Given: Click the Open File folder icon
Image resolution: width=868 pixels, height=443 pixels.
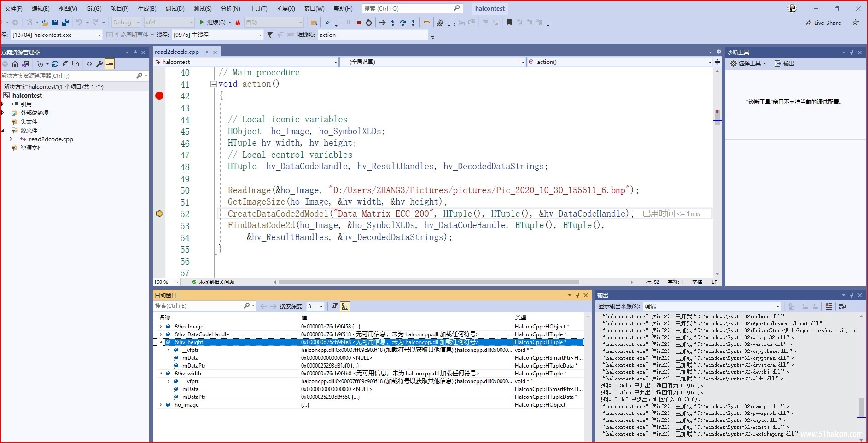Looking at the screenshot, I should point(45,22).
